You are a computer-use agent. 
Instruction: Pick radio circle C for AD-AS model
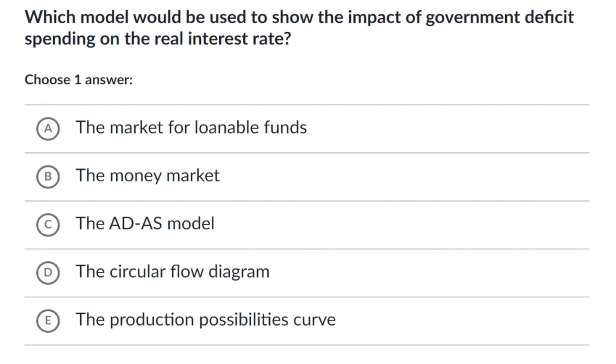48,225
